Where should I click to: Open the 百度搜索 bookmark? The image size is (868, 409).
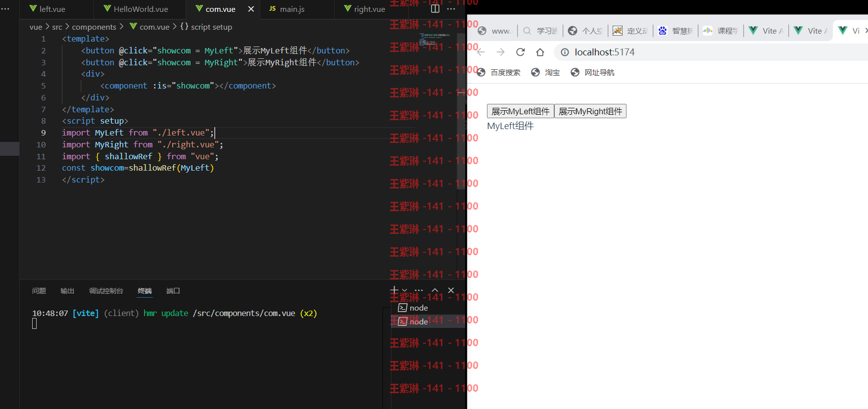499,72
